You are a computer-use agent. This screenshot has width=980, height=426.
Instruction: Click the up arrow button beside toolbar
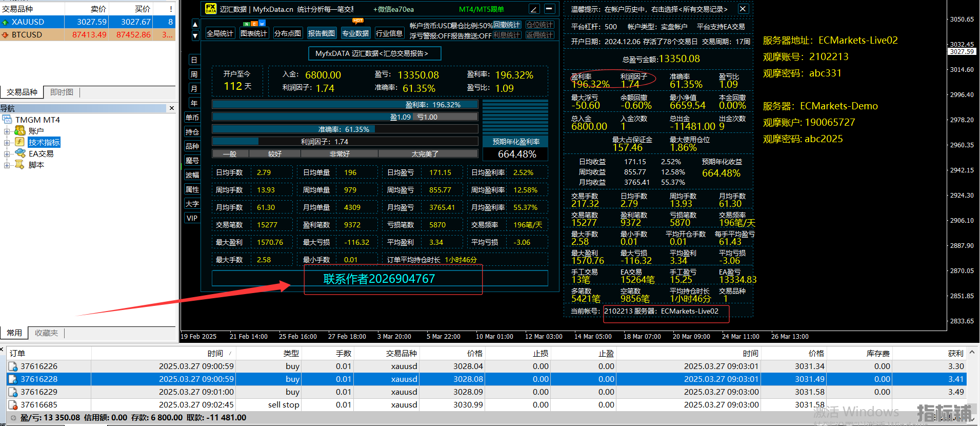click(195, 24)
